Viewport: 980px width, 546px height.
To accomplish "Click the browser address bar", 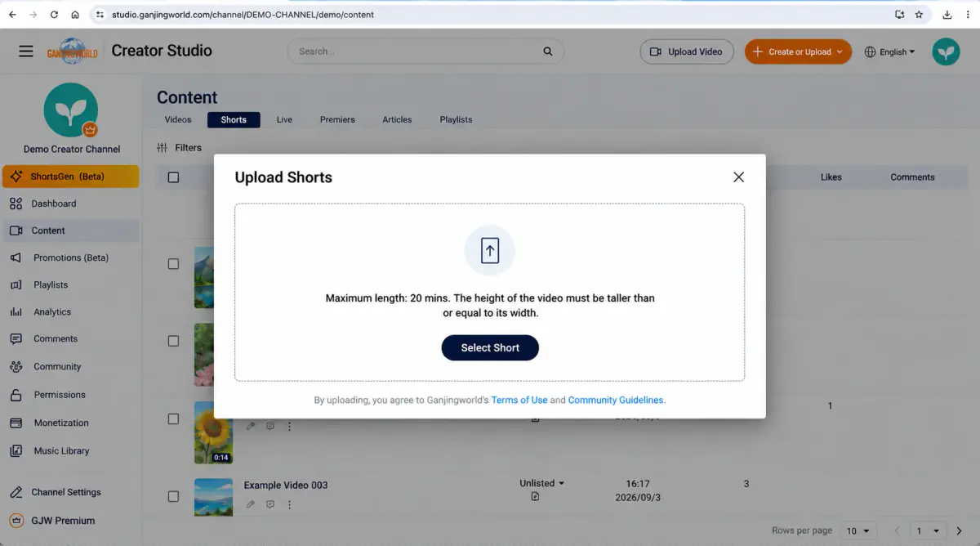I will tap(490, 15).
